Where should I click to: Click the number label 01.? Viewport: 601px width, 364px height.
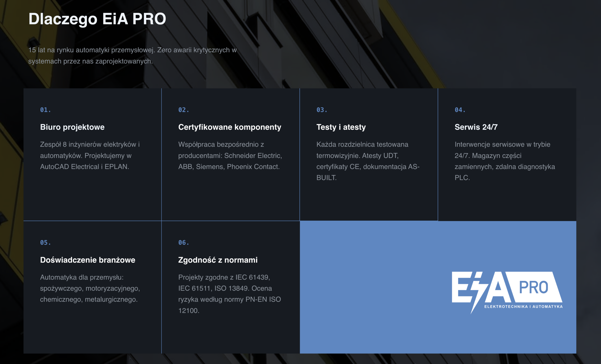(45, 110)
